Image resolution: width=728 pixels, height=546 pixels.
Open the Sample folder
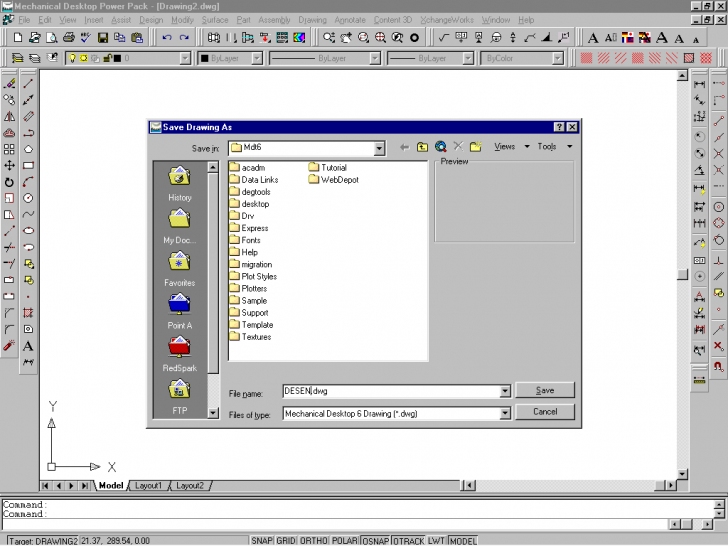[x=248, y=300]
